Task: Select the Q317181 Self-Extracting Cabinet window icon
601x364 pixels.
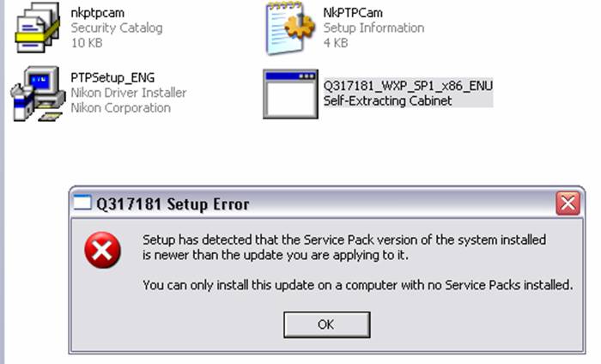Action: point(290,94)
